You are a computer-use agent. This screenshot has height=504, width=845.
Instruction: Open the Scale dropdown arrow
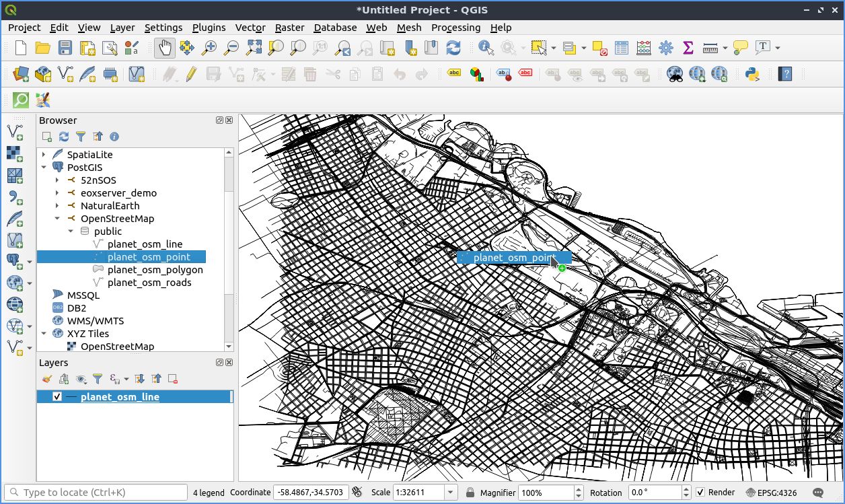(451, 493)
